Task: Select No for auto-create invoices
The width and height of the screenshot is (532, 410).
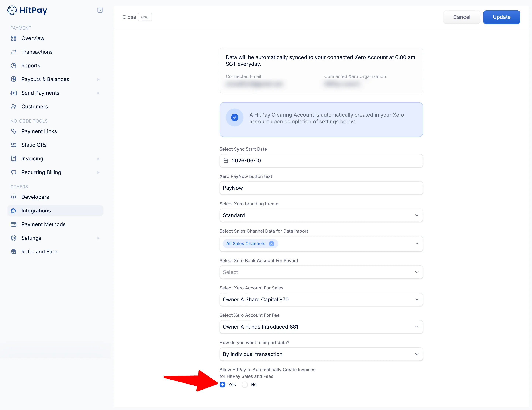Action: click(x=245, y=384)
